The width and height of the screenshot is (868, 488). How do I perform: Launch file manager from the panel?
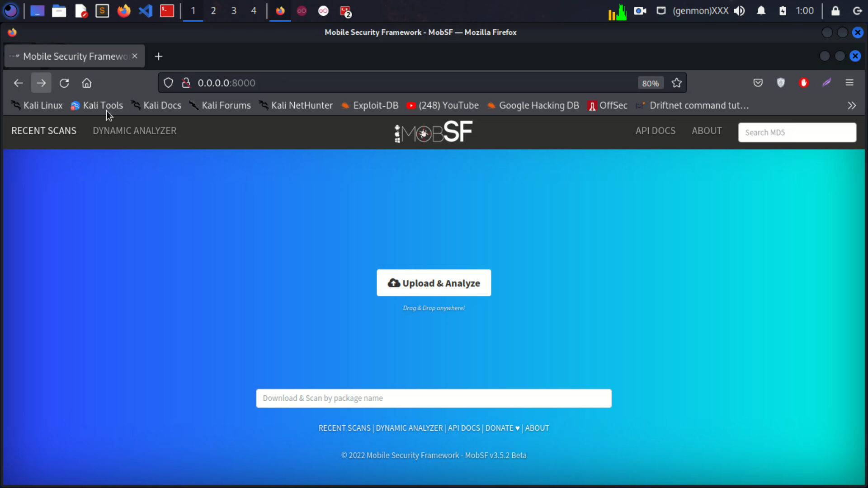(x=59, y=11)
